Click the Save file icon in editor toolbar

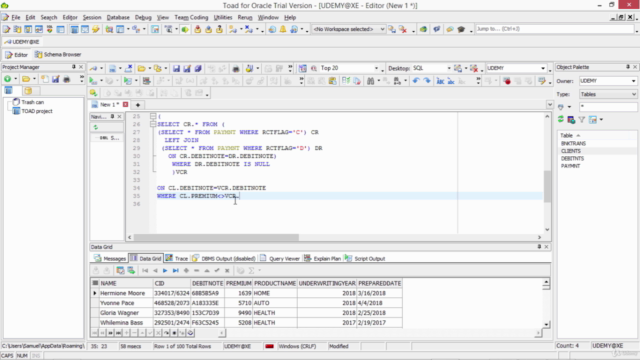coord(176,68)
